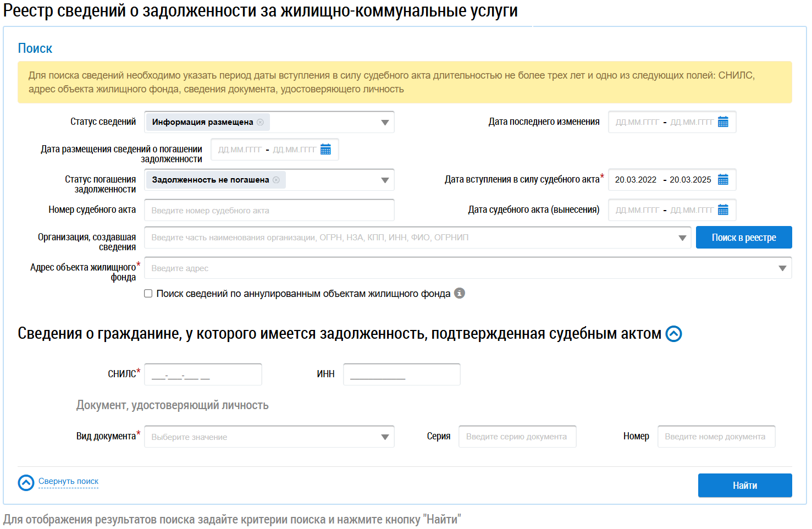Enable search by аннулированным объектам жилищного фонда
Image resolution: width=812 pixels, height=529 pixels.
148,294
